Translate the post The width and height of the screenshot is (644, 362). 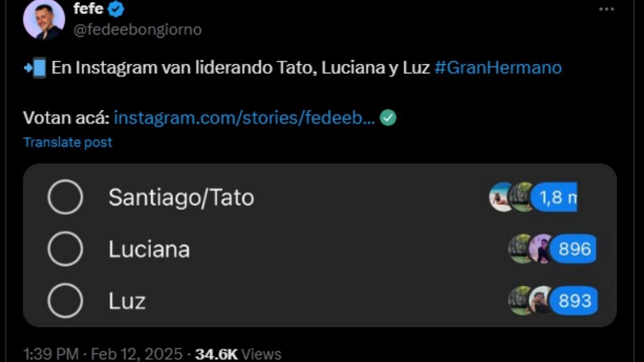click(x=67, y=142)
